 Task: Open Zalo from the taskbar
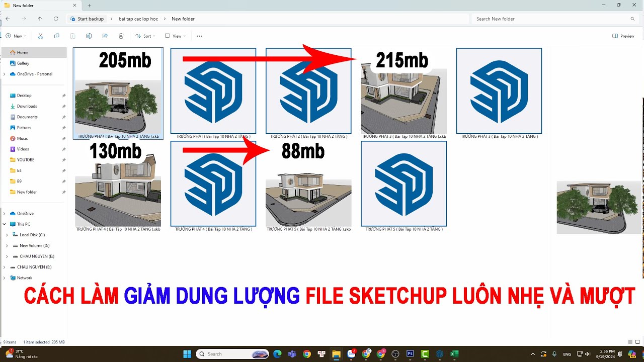[x=351, y=354]
